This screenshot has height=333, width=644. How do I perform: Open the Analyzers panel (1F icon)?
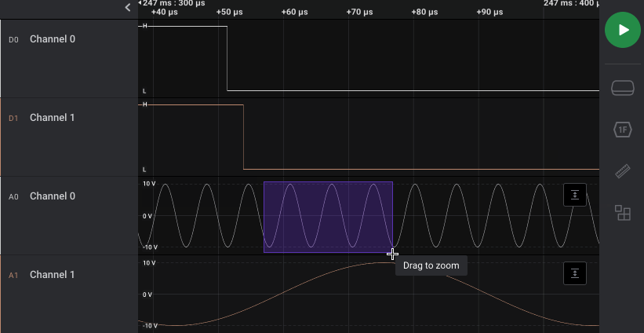(623, 130)
